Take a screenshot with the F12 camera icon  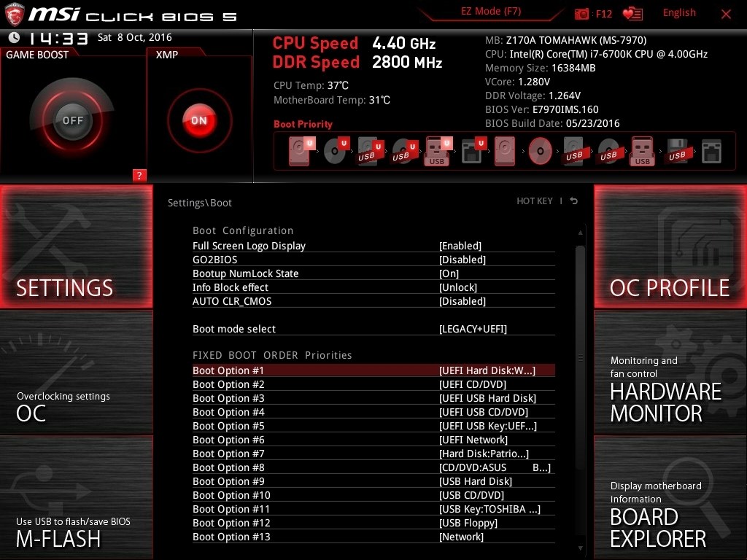(x=581, y=14)
